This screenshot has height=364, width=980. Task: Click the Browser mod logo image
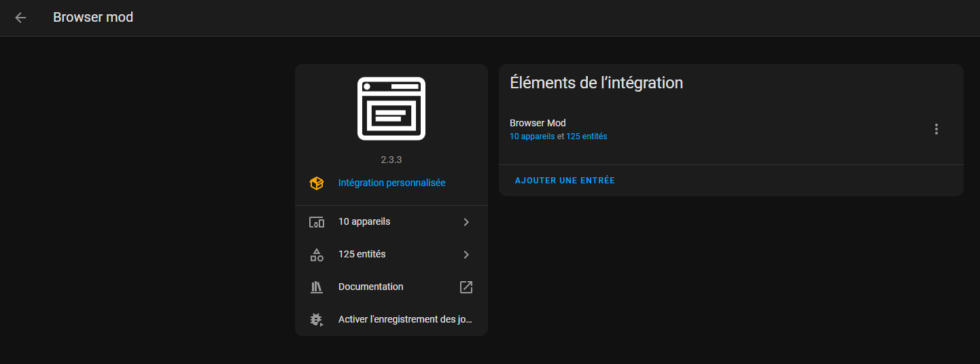click(x=391, y=109)
